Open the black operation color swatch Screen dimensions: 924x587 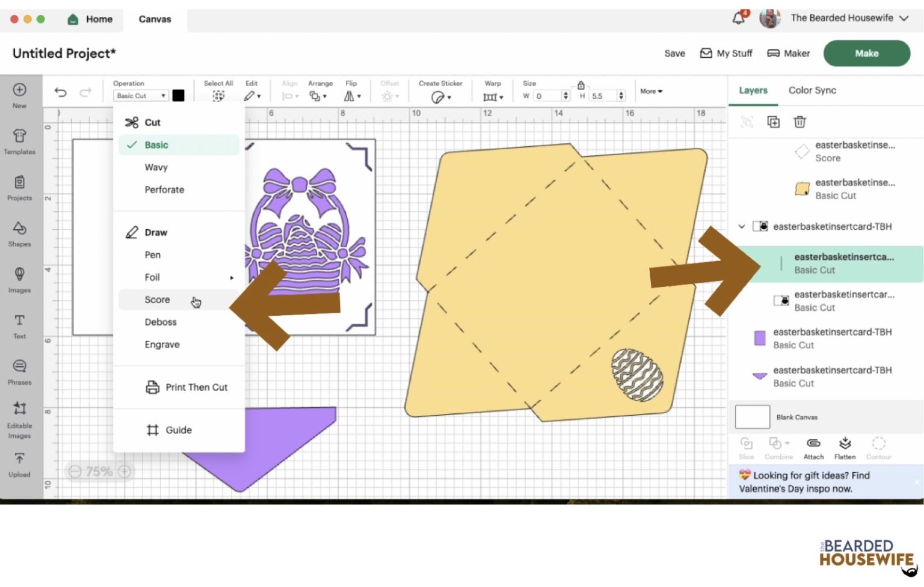pyautogui.click(x=179, y=96)
